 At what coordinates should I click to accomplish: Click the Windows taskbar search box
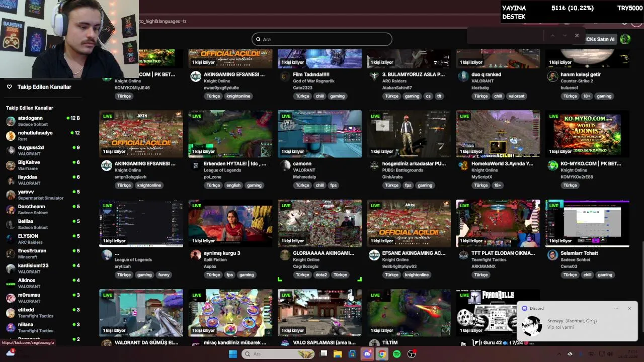coord(278,354)
